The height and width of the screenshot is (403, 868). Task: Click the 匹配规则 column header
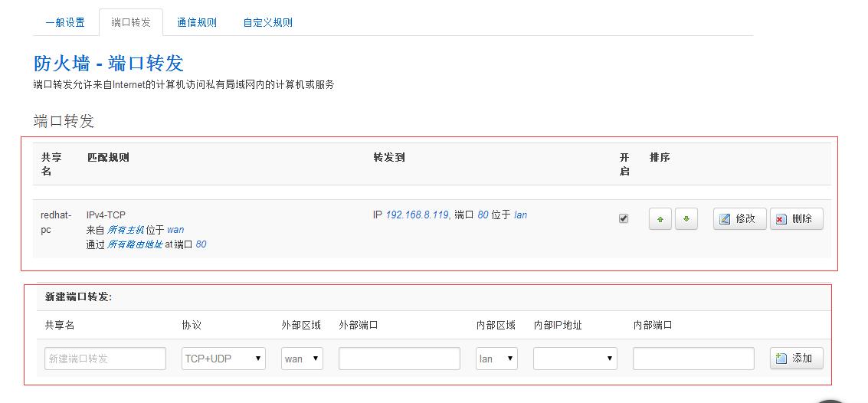pyautogui.click(x=108, y=157)
